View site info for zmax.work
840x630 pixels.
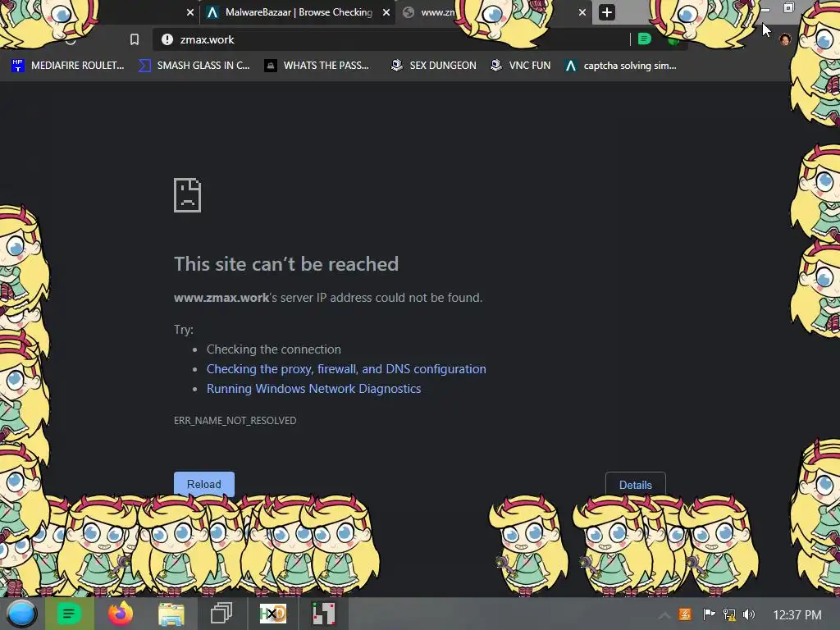point(167,39)
